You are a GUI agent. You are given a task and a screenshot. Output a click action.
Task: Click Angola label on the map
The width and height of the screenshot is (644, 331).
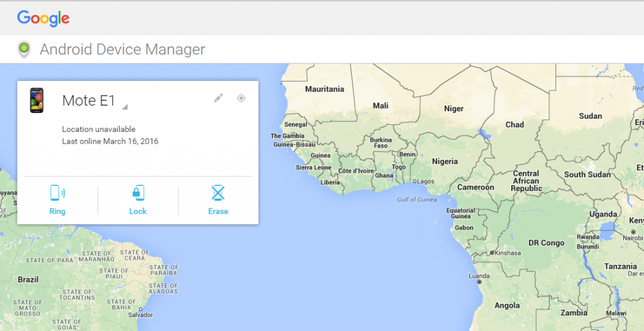(x=507, y=305)
